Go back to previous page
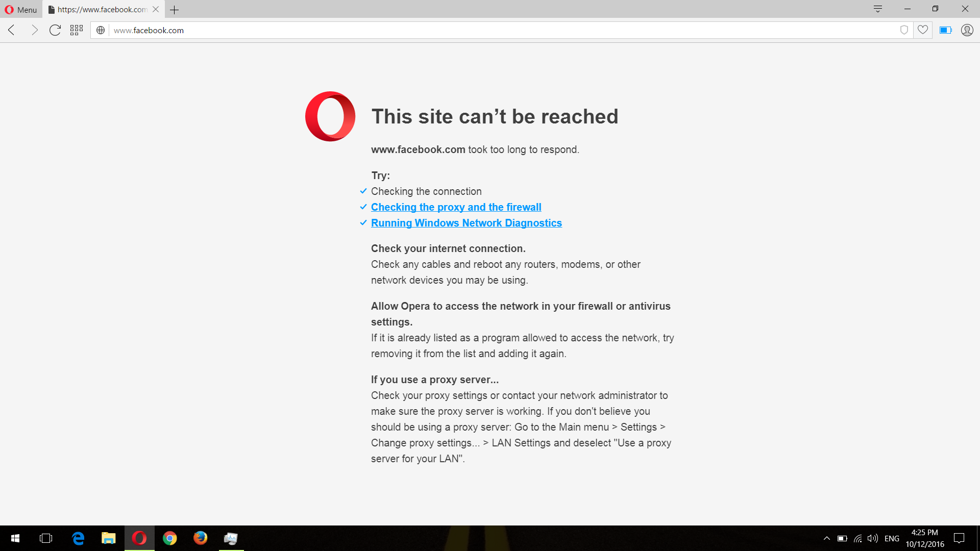The height and width of the screenshot is (551, 980). (x=12, y=30)
